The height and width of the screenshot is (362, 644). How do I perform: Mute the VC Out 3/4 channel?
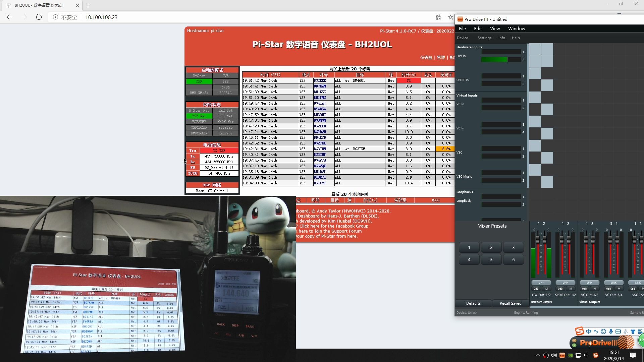click(x=619, y=289)
